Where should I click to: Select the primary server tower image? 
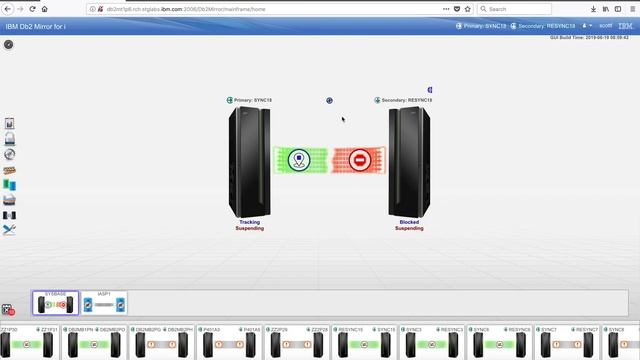point(249,162)
